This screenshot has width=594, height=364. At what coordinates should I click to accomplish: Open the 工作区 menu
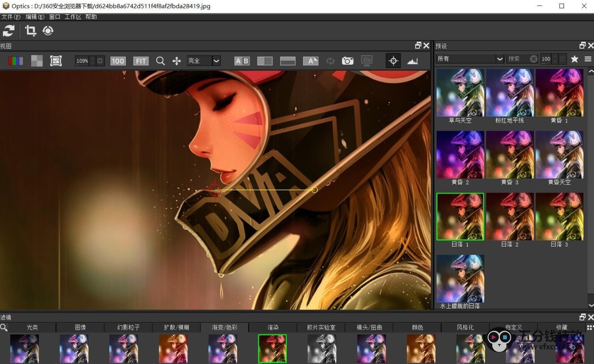pos(72,17)
